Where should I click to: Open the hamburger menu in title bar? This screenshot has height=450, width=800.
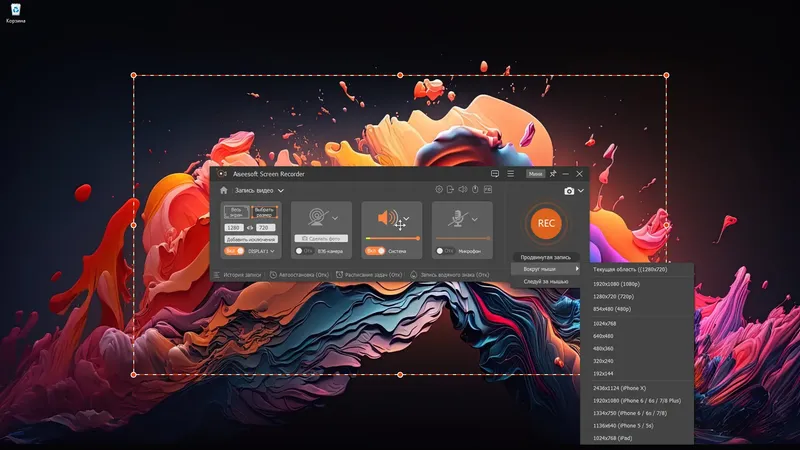click(511, 174)
